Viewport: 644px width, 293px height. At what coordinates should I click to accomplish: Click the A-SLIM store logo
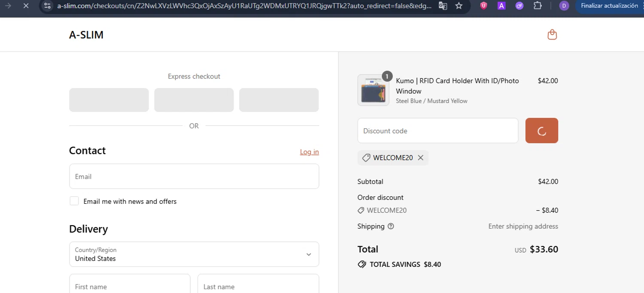click(x=86, y=35)
